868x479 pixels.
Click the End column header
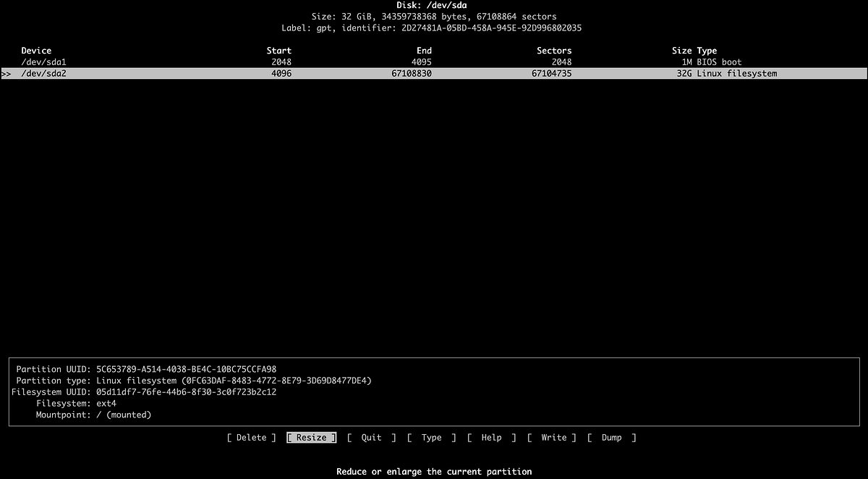pyautogui.click(x=424, y=50)
